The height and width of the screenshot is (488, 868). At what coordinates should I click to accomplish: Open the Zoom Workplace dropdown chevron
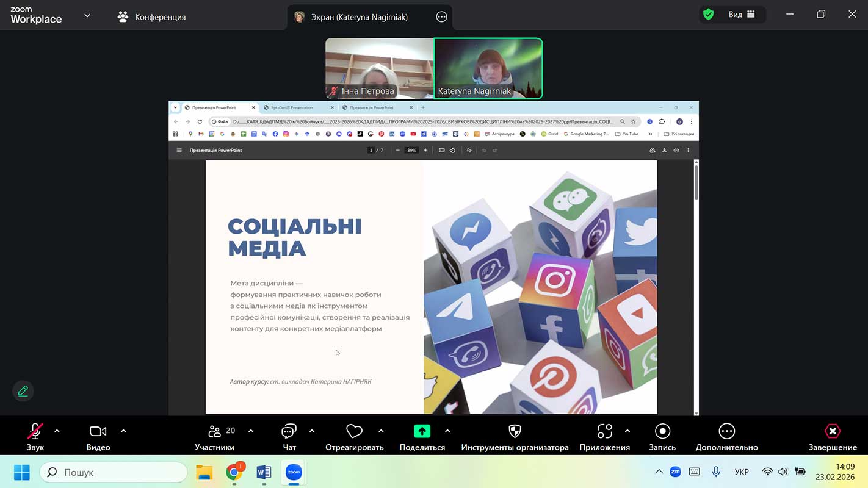(87, 16)
